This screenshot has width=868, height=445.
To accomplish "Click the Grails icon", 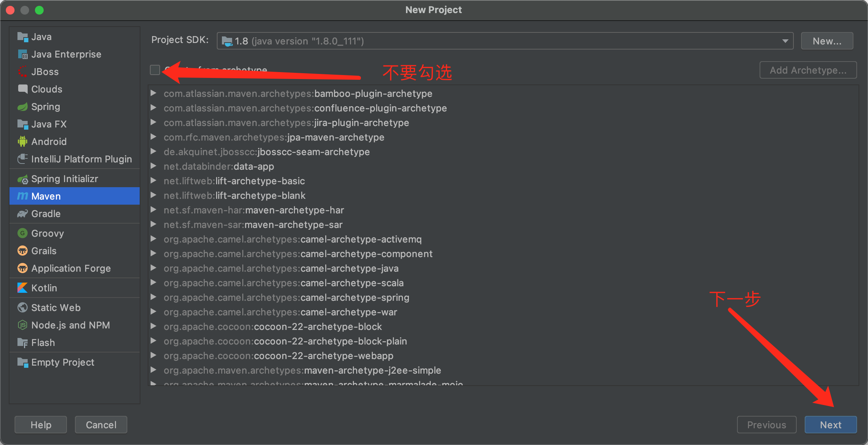I will (x=23, y=251).
